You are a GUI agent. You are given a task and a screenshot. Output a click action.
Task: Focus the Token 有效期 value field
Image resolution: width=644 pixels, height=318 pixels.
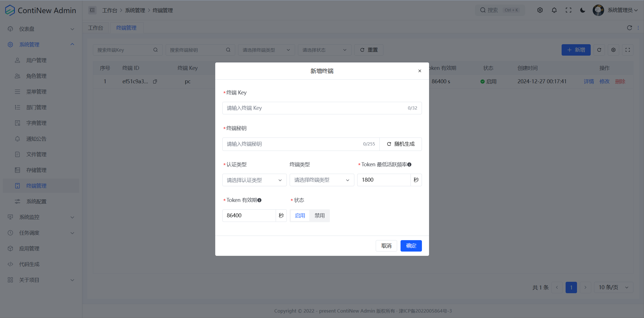pyautogui.click(x=249, y=216)
